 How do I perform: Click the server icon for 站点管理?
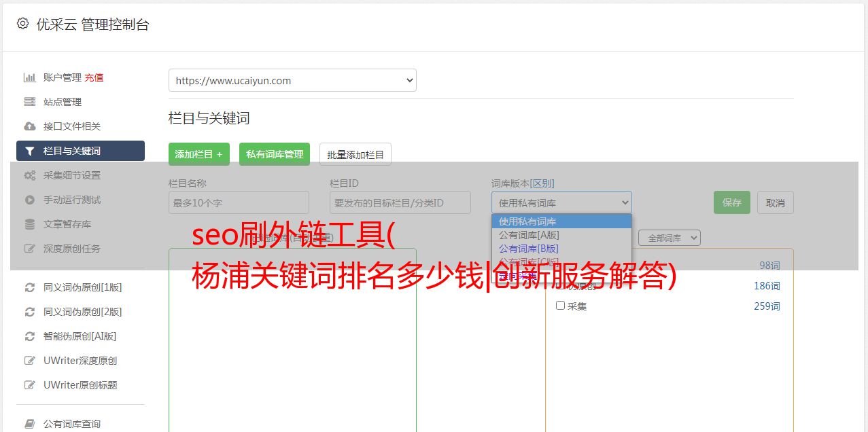click(x=30, y=102)
